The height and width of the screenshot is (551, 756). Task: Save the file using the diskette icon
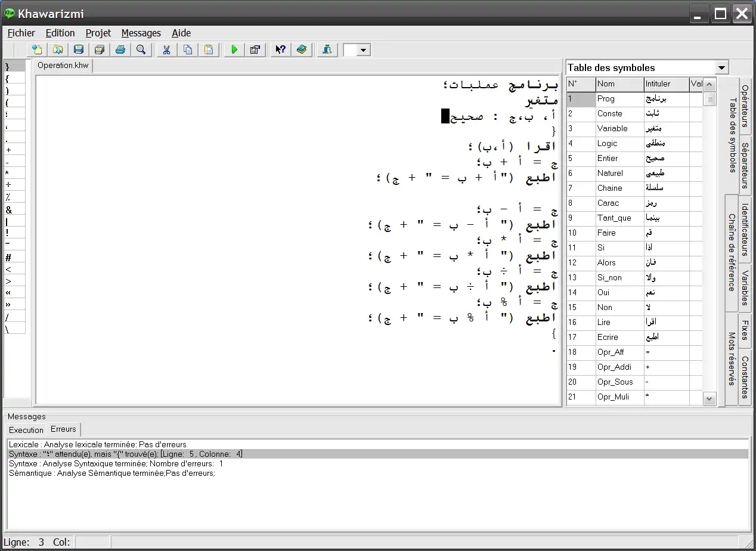pyautogui.click(x=79, y=50)
